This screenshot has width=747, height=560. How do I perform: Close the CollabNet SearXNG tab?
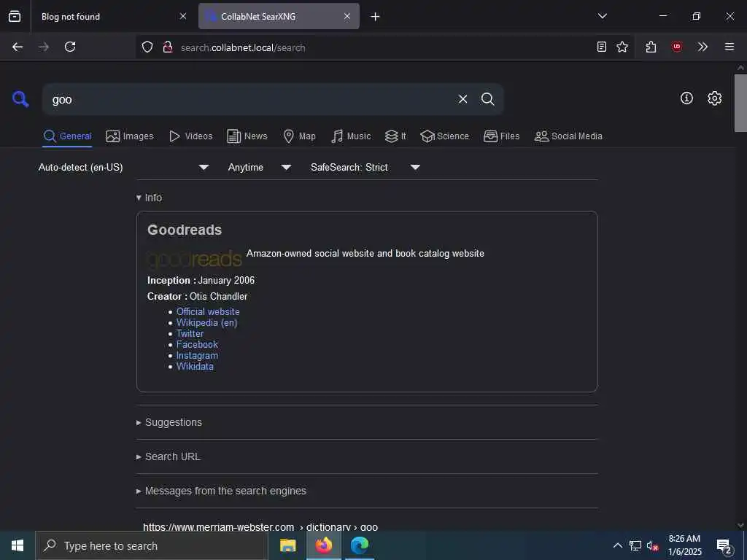click(x=347, y=16)
